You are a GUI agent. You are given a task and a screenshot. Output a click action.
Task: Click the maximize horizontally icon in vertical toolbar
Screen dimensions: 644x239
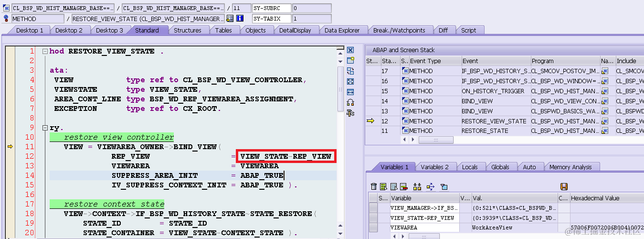click(350, 92)
